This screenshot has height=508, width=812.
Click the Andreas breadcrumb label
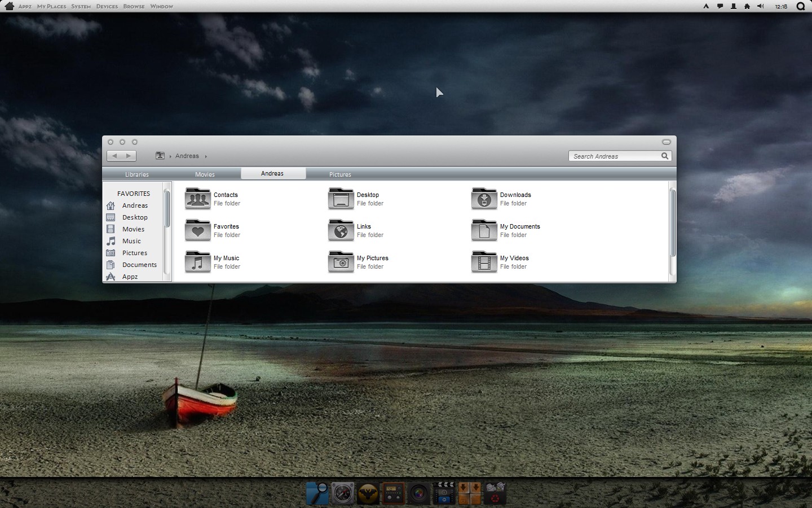[187, 156]
